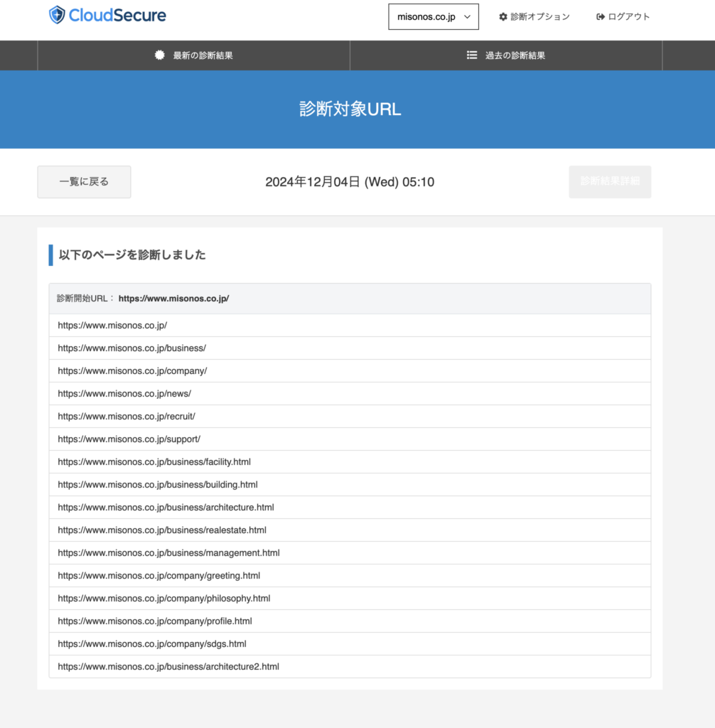This screenshot has width=715, height=728.
Task: Click the badge icon for 最新の診断結果
Action: [160, 55]
